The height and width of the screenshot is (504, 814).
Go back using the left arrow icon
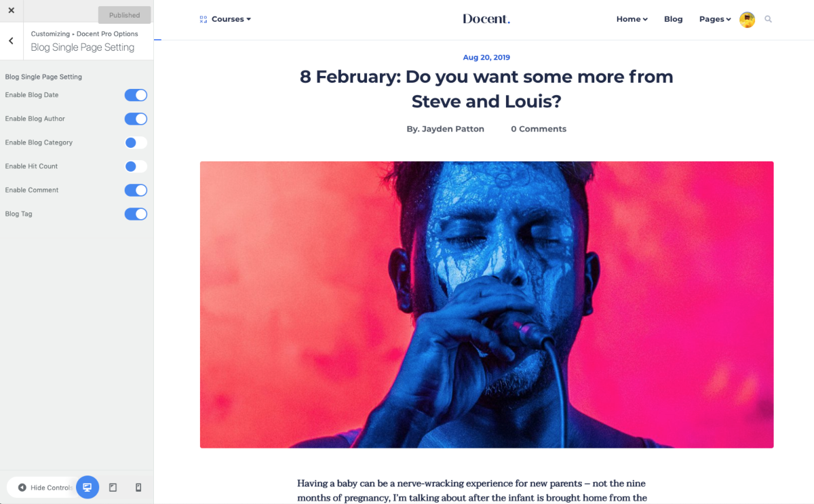[x=12, y=41]
